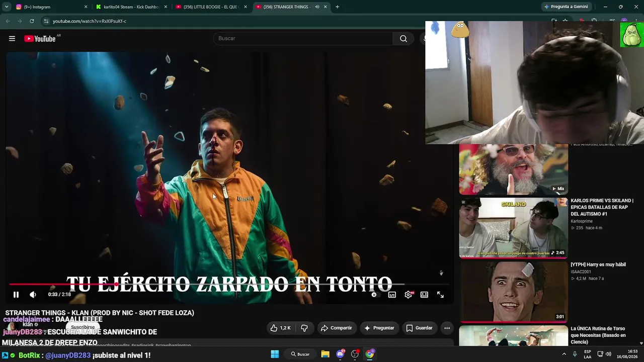The width and height of the screenshot is (644, 362).
Task: Click the youtube.com address bar URL
Action: click(x=90, y=21)
